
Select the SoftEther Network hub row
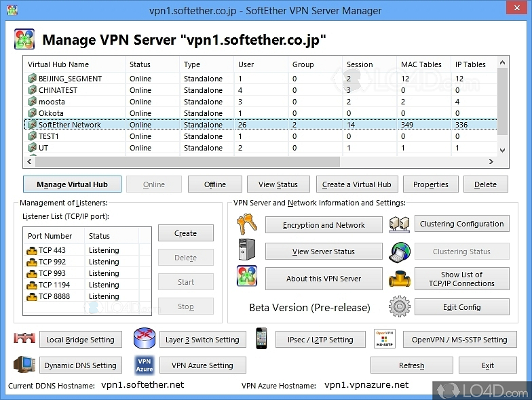click(69, 125)
